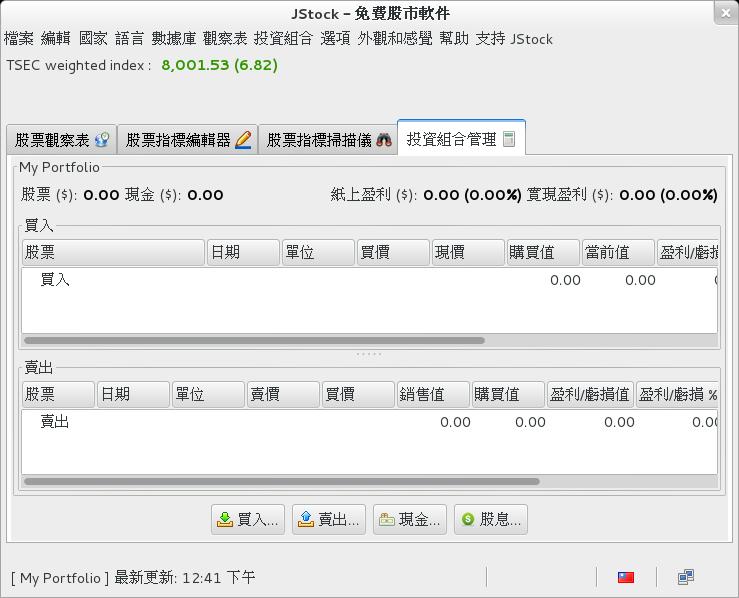739x598 pixels.
Task: Open the 外觀和感覺 menu
Action: point(394,39)
